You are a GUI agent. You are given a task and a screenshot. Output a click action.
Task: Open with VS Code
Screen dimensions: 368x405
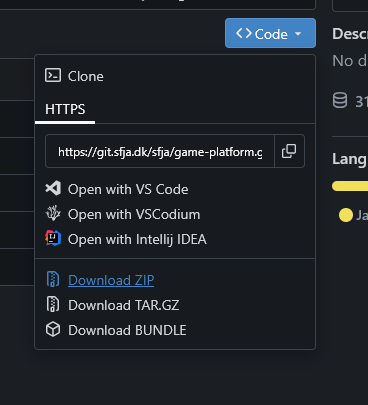click(128, 189)
